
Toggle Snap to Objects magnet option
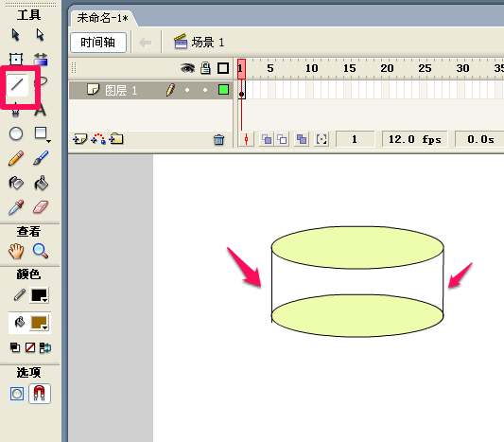pos(40,394)
